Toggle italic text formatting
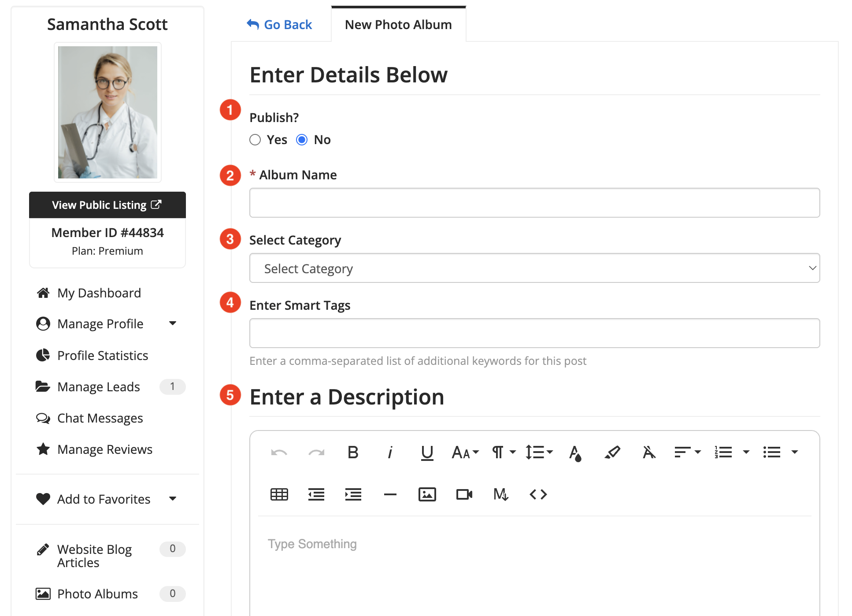Image resolution: width=852 pixels, height=616 pixels. [x=390, y=452]
